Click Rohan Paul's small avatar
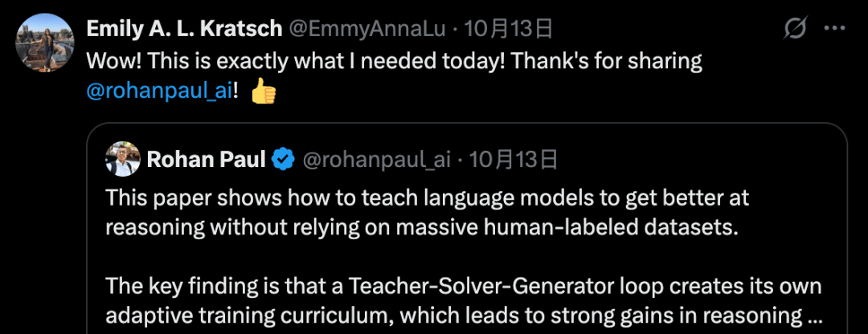 click(123, 159)
